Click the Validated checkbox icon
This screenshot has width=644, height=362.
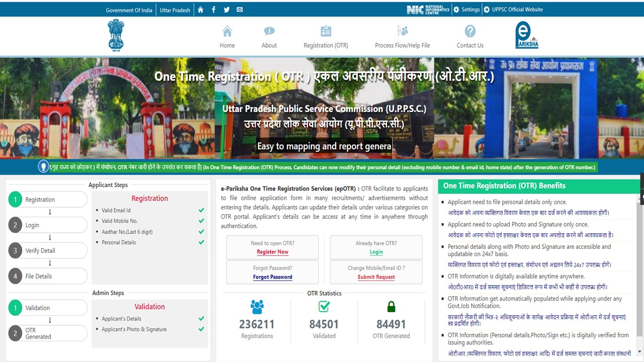[324, 306]
